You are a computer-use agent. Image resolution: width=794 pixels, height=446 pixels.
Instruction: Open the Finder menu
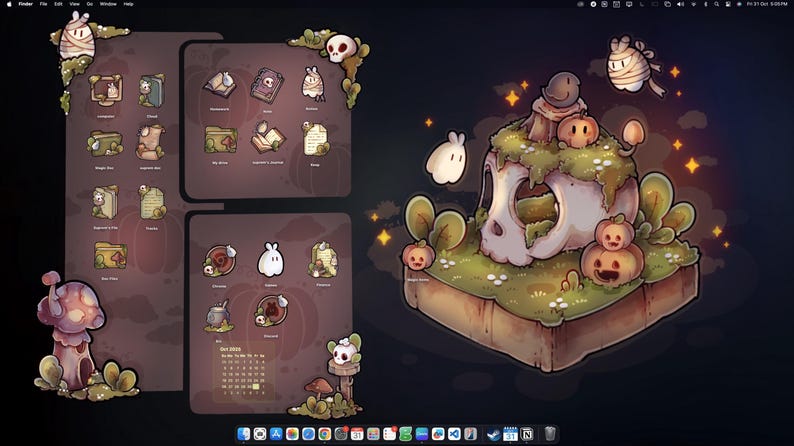pyautogui.click(x=26, y=4)
